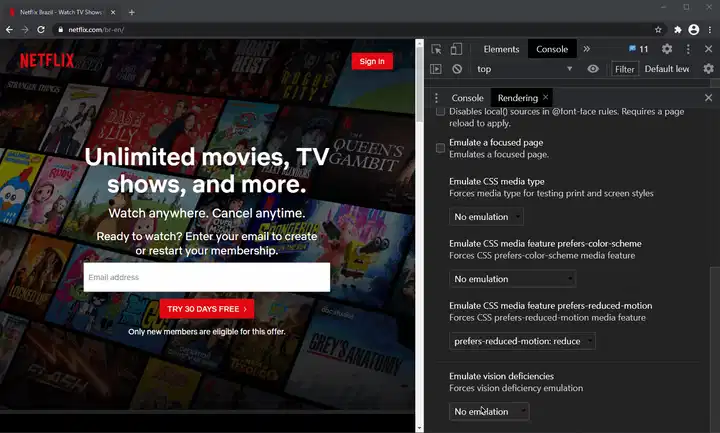Toggle the local sources font-face checkbox

coord(440,116)
